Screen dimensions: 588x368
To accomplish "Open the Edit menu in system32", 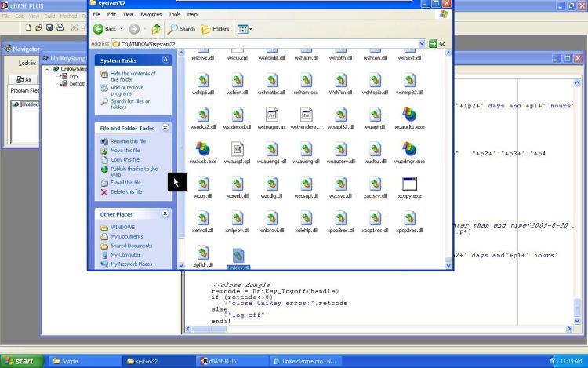I will click(x=112, y=14).
